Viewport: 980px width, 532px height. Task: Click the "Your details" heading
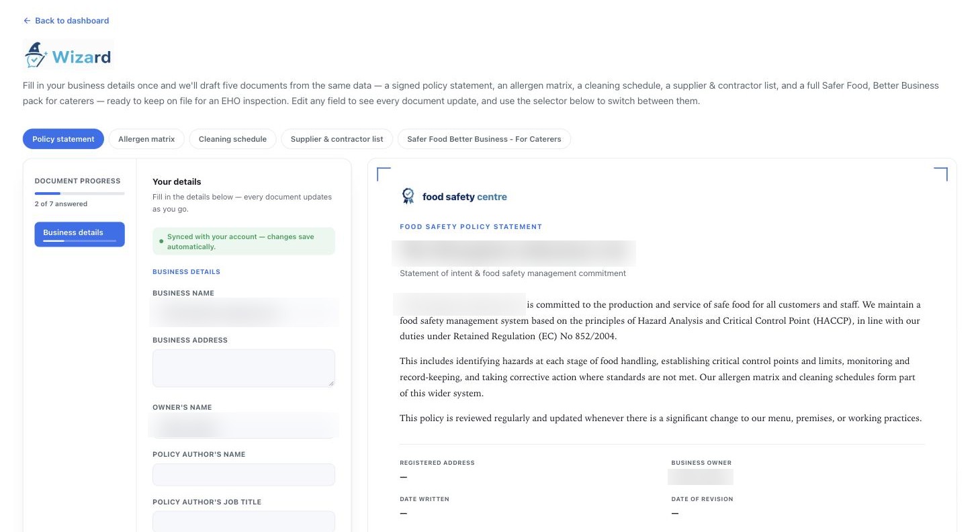[x=177, y=182]
